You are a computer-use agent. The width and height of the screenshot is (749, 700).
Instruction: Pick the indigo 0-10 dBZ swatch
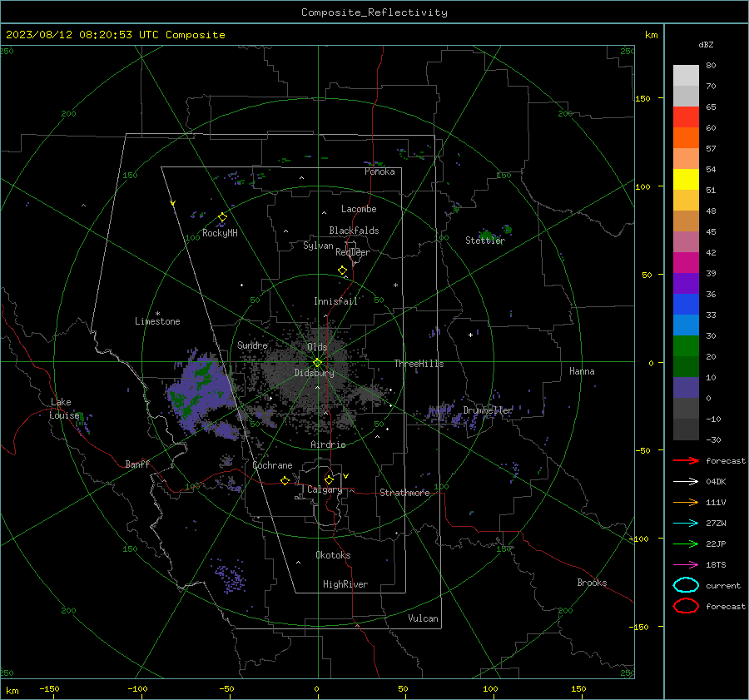[686, 388]
